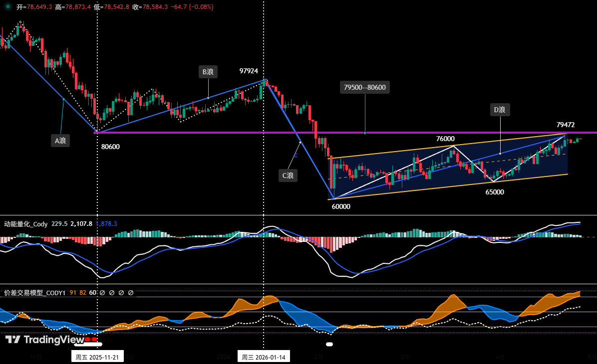This screenshot has width=597, height=364.
Task: Click the A浪 wave label on chart
Action: [60, 141]
